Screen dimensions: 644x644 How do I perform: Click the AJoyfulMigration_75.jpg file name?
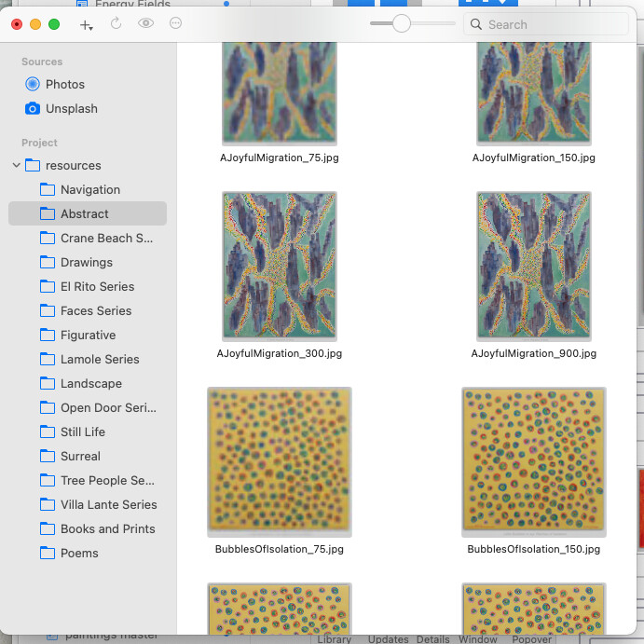[280, 158]
